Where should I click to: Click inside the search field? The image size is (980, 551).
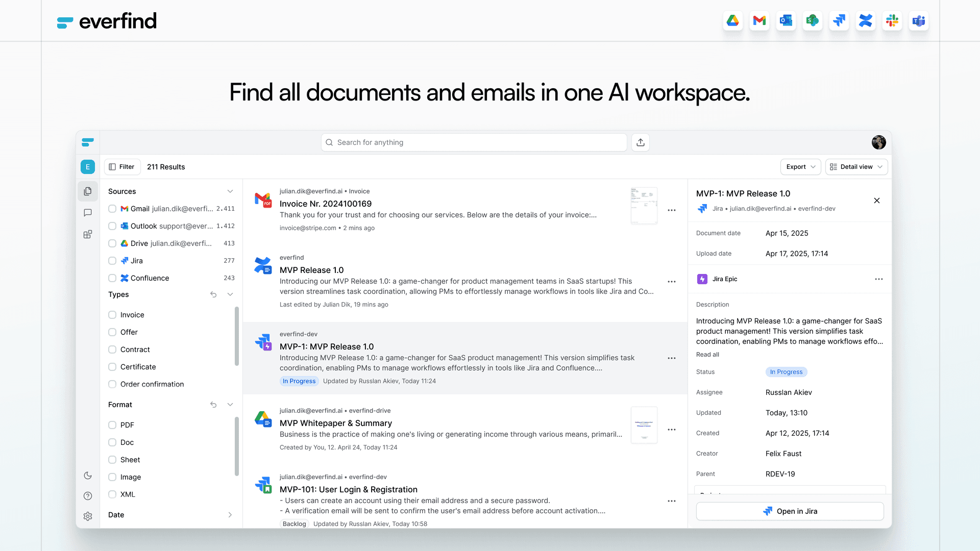coord(474,142)
